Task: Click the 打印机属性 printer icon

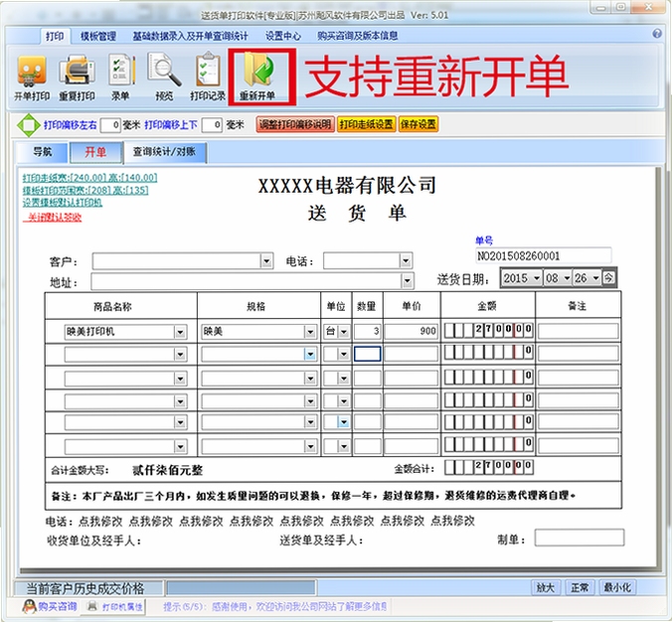Action: click(x=92, y=606)
